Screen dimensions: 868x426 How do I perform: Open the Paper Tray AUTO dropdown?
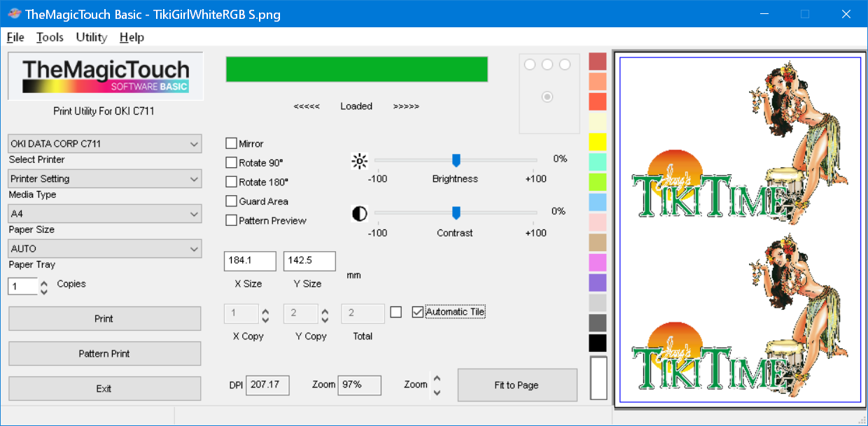105,248
